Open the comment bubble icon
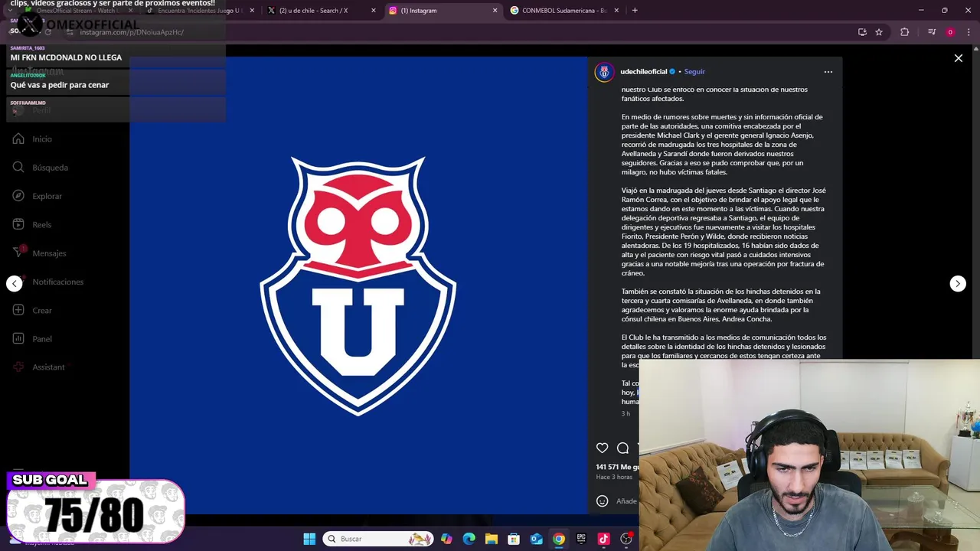Screen dimensions: 980x551 (623, 448)
